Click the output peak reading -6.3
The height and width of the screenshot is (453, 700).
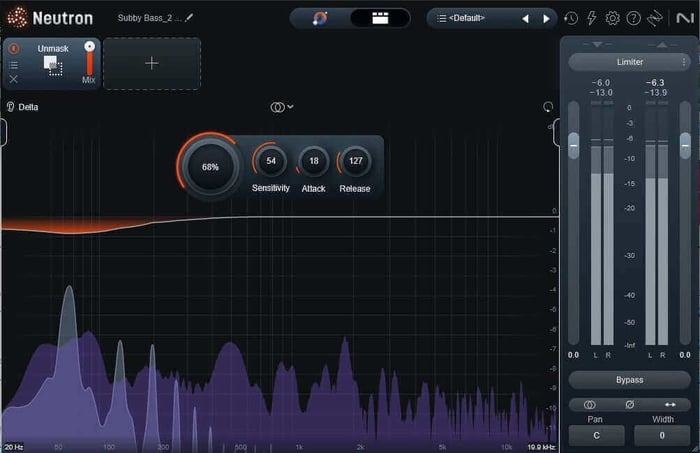(655, 83)
